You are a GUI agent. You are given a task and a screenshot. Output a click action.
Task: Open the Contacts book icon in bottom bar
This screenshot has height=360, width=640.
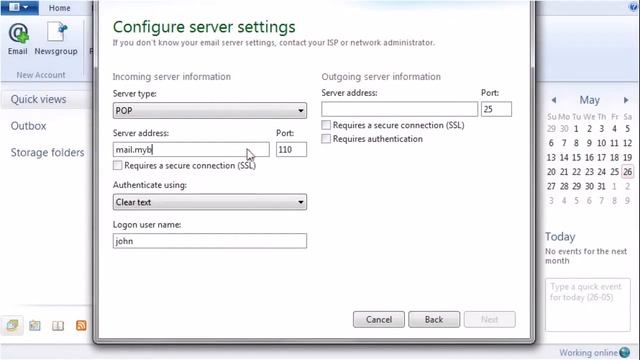[x=58, y=325]
